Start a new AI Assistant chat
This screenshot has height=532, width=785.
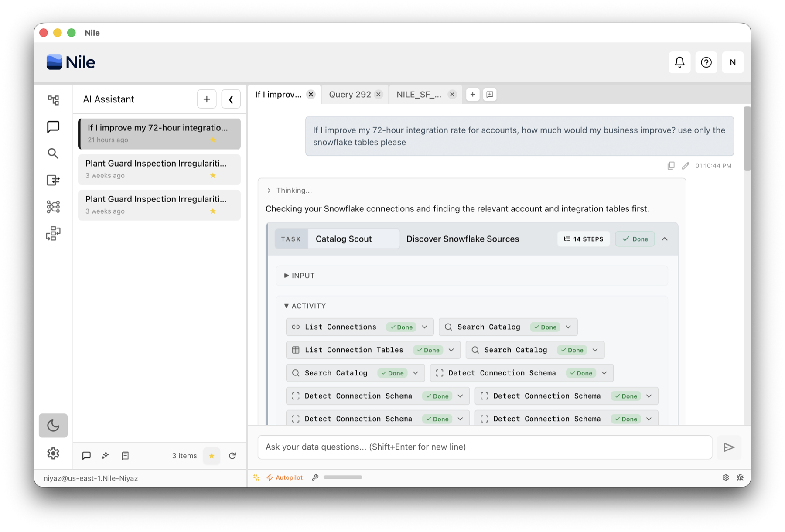[x=207, y=99]
